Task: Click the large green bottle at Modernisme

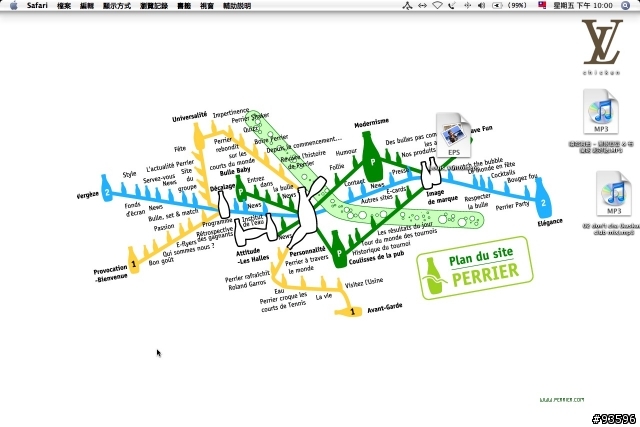Action: (372, 157)
